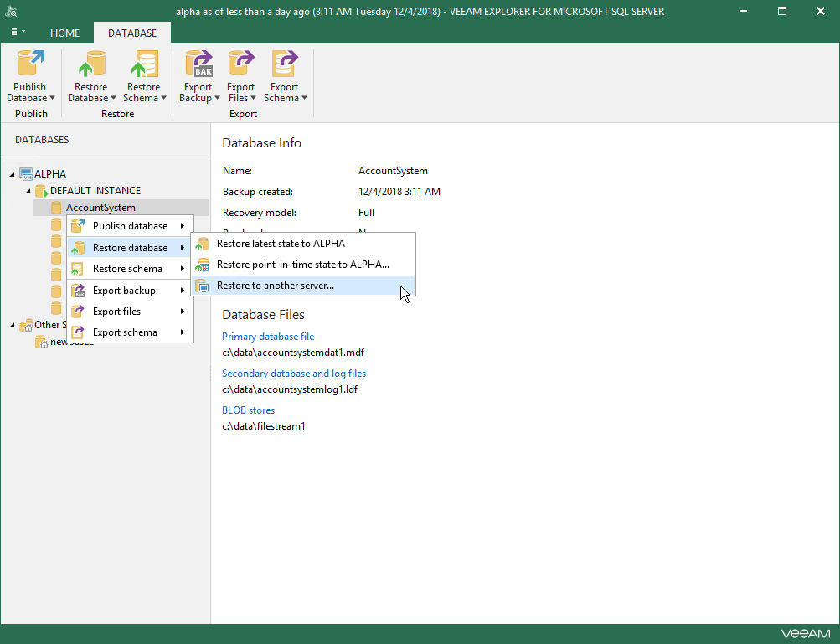Click the point-in-time restore calendar icon

202,265
